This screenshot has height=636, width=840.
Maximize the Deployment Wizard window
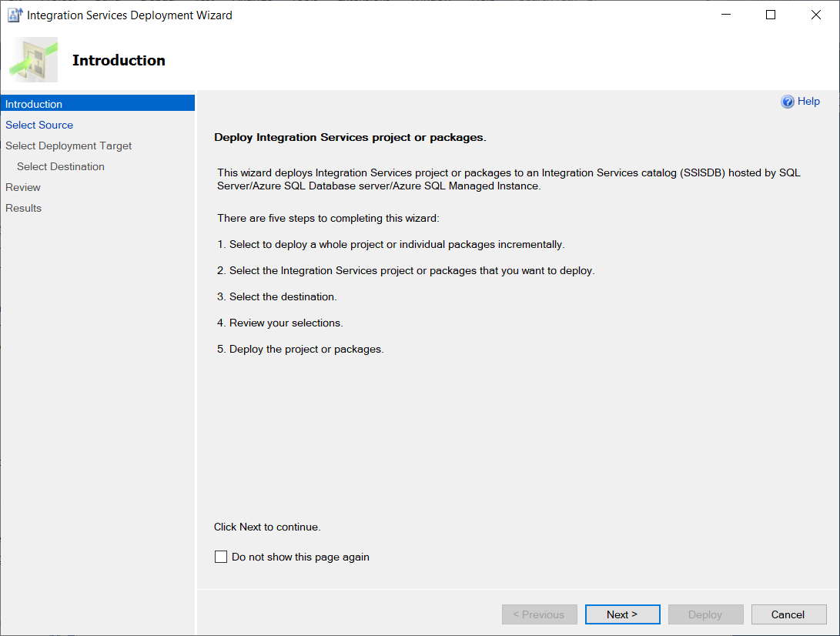point(771,15)
